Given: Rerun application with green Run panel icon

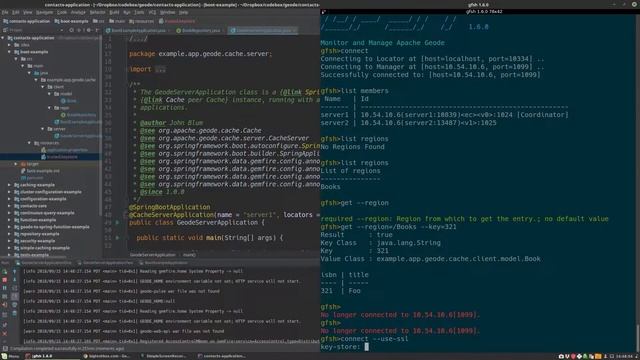Looking at the screenshot, I should [x=4, y=271].
